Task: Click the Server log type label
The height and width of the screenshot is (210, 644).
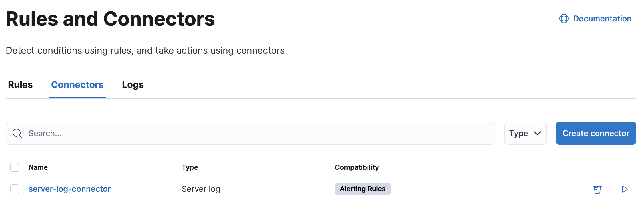Action: coord(201,189)
